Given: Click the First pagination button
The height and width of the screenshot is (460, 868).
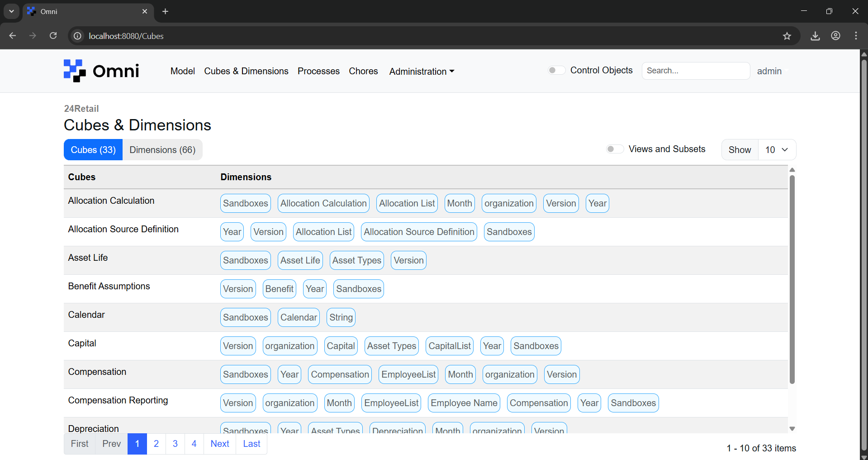Looking at the screenshot, I should (80, 444).
